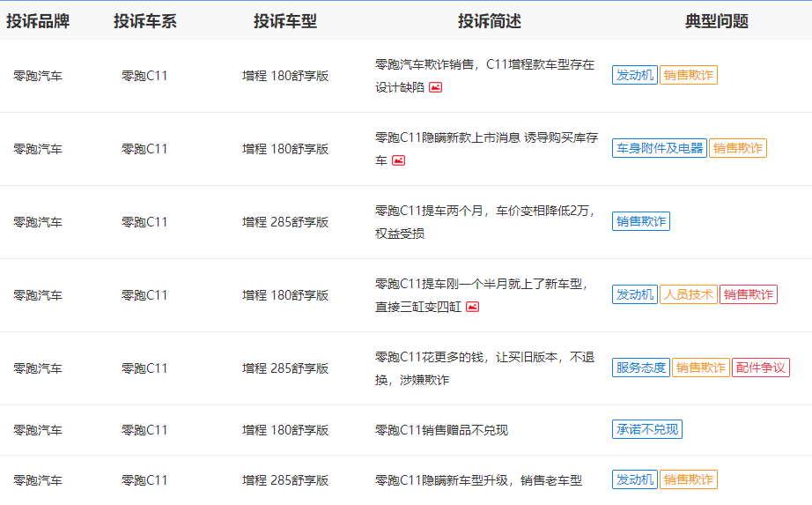Viewport: 812px width, 505px height.
Task: Select the 服务态度 issue tag
Action: point(640,368)
